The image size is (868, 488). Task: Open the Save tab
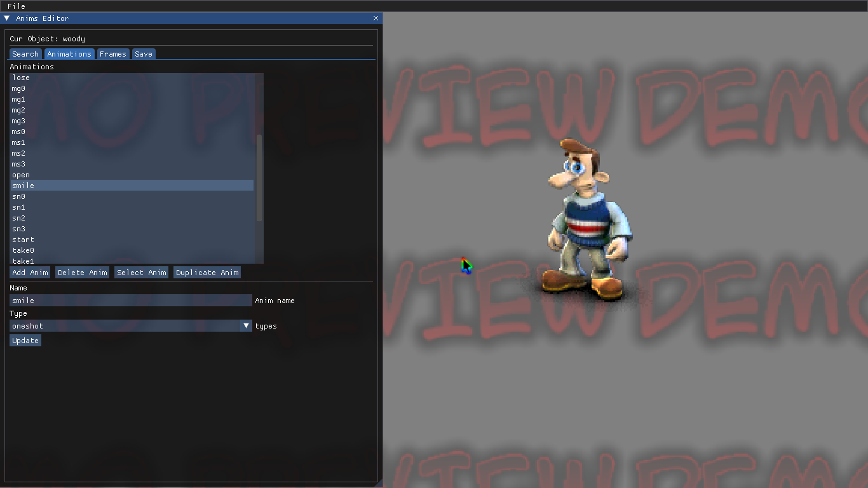(x=144, y=54)
